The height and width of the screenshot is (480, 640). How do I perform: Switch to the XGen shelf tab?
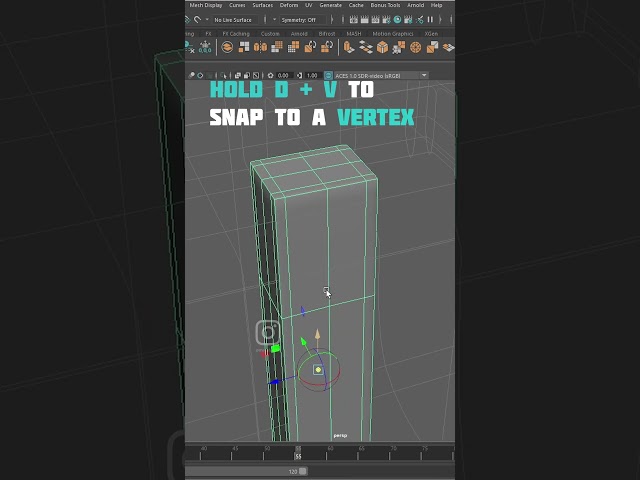tap(431, 34)
